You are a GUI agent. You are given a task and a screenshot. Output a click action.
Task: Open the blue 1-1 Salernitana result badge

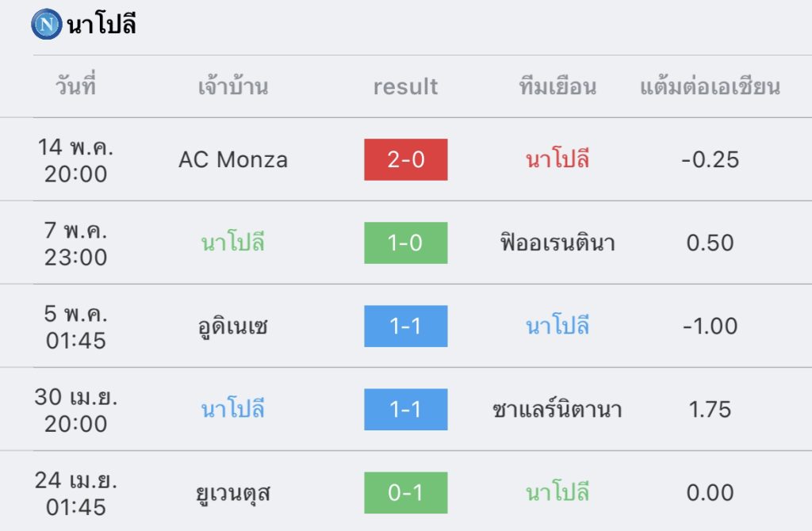pos(405,410)
